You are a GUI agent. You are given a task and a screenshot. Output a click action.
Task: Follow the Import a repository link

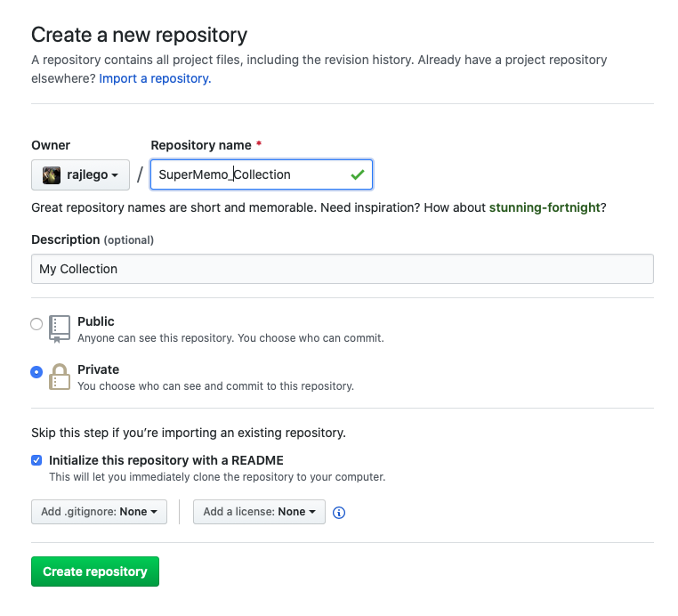155,78
